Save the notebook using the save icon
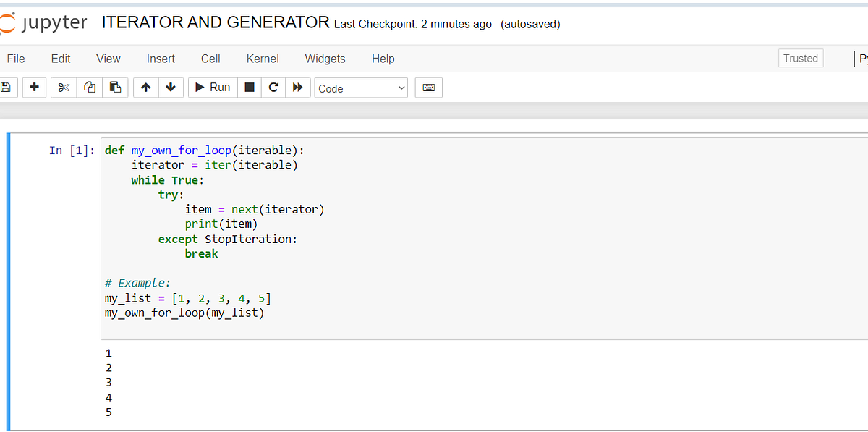 click(7, 87)
